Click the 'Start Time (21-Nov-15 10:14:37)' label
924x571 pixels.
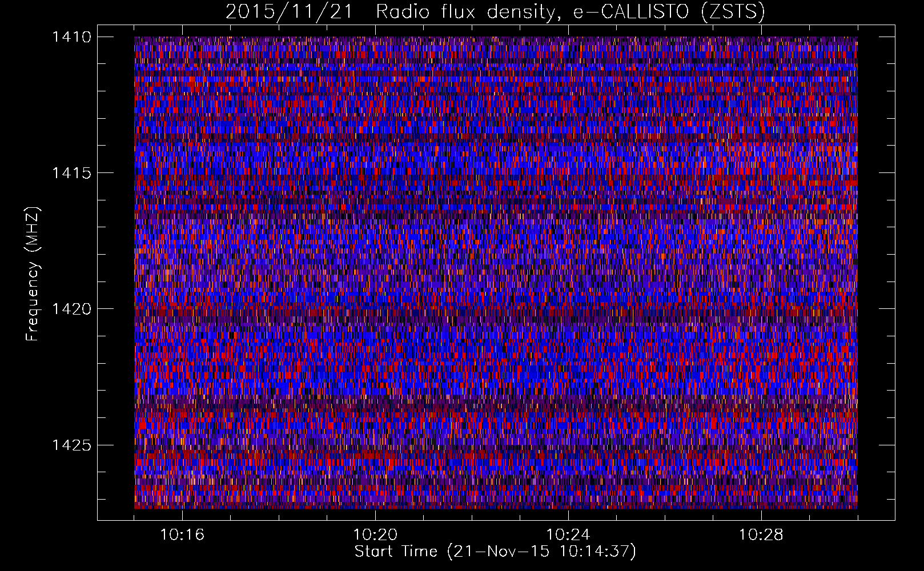click(x=495, y=552)
